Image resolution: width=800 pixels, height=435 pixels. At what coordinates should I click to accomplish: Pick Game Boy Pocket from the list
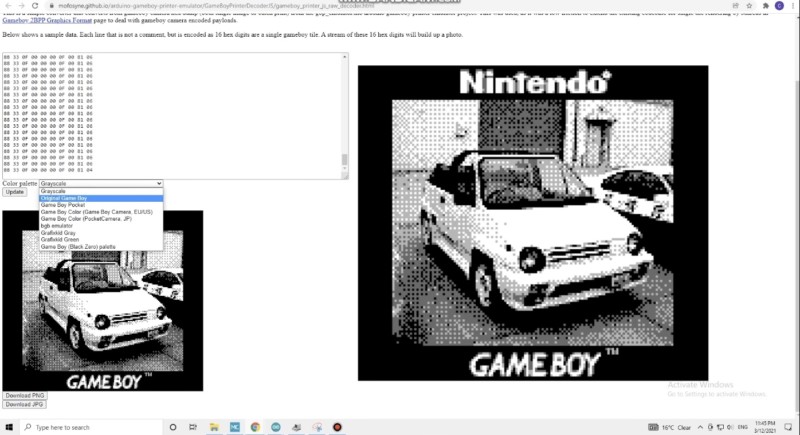click(101, 205)
